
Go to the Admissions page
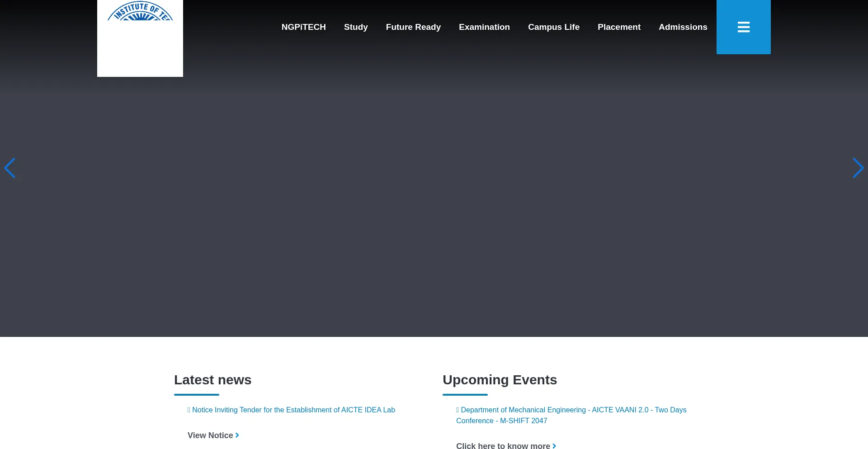(x=683, y=27)
